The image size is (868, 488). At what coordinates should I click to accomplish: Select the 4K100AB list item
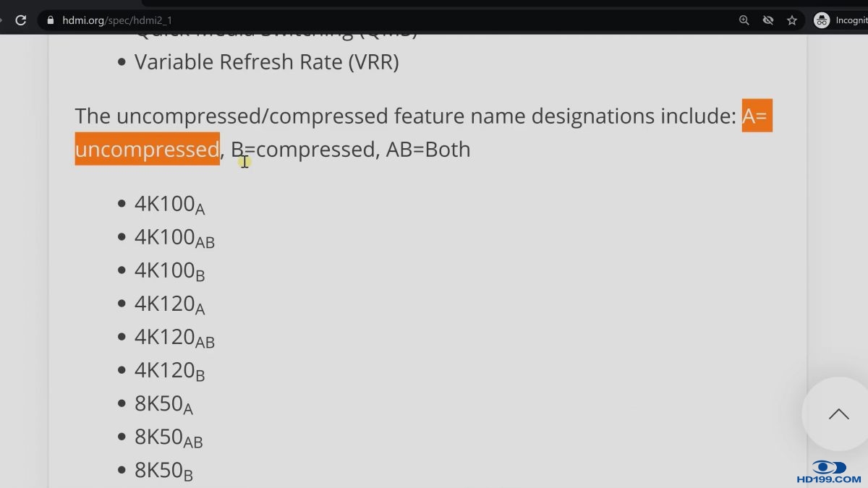click(x=174, y=238)
